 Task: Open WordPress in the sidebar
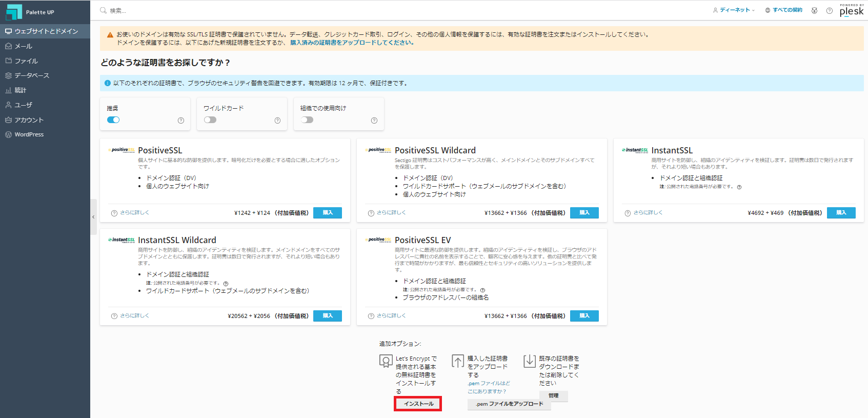45,134
